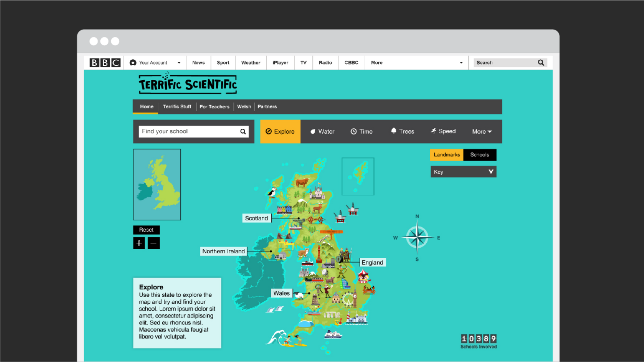Select the Time experiment tab
Viewport: 644px width, 362px height.
tap(362, 131)
